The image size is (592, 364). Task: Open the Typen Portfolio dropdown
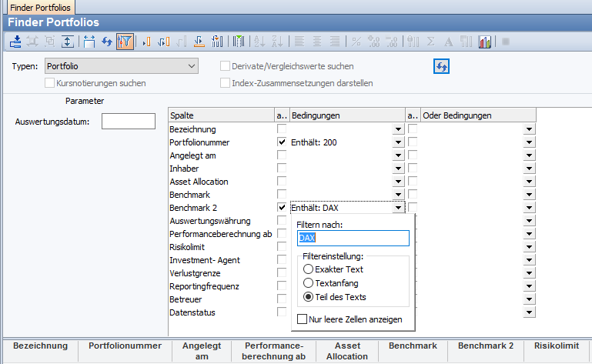click(192, 67)
